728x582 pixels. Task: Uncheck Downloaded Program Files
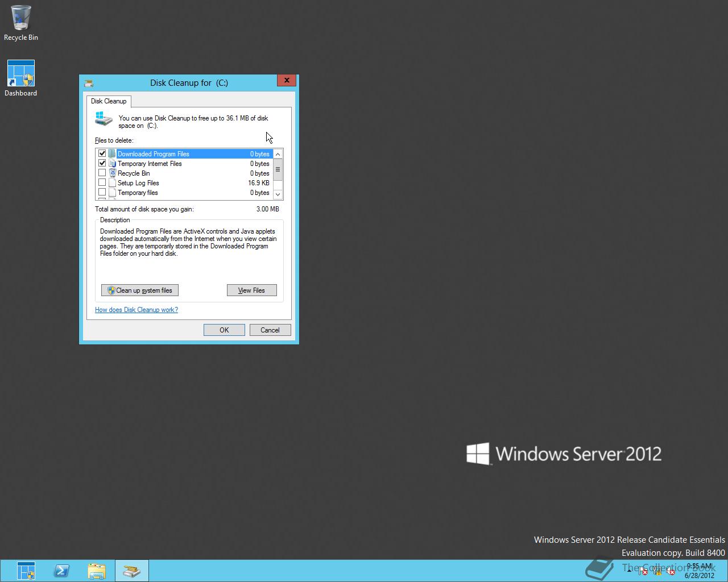(x=102, y=153)
